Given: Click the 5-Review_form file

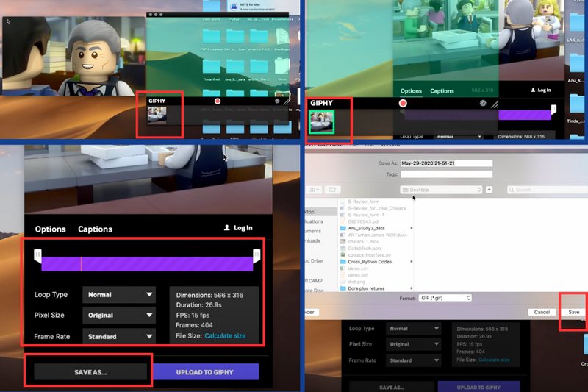Looking at the screenshot, I should tap(363, 202).
